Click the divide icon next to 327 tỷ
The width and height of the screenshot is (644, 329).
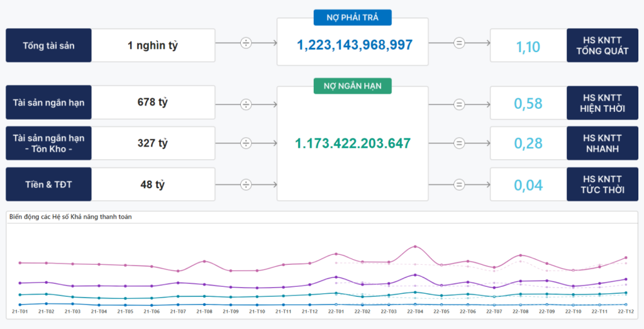coord(246,143)
